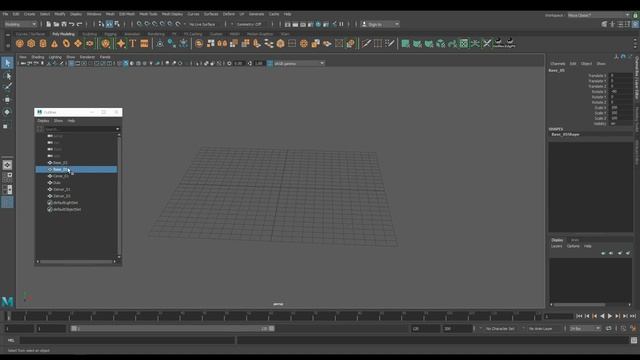Click the Undo arrow icon
The image size is (640, 360).
click(x=72, y=24)
